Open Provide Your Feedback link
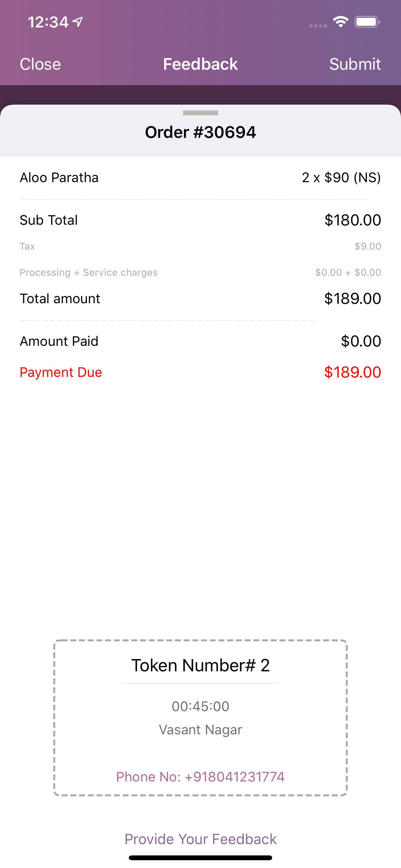The width and height of the screenshot is (401, 868). [x=200, y=839]
